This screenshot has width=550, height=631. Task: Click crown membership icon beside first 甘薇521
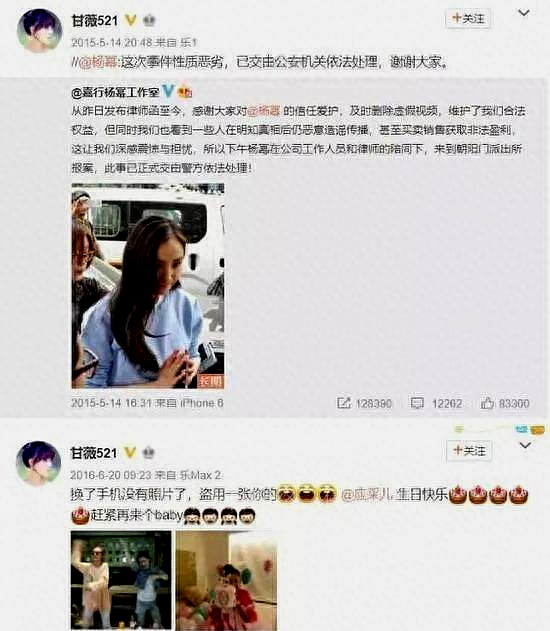pyautogui.click(x=149, y=20)
